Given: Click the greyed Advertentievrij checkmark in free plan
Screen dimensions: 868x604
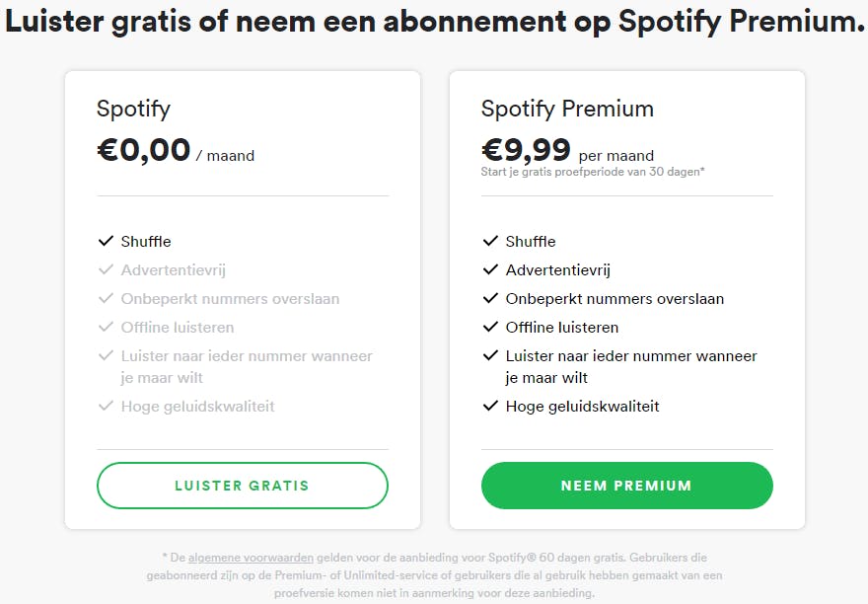Looking at the screenshot, I should tap(106, 270).
